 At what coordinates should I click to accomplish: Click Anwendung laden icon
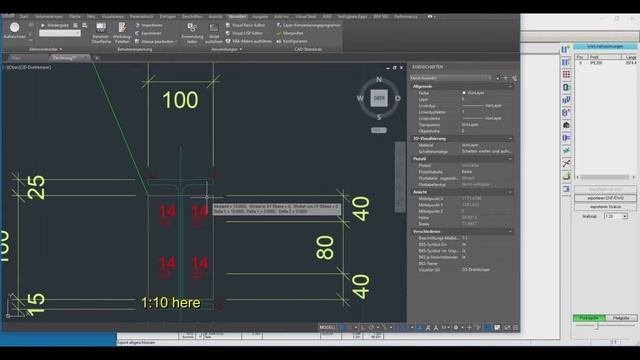coord(192,33)
